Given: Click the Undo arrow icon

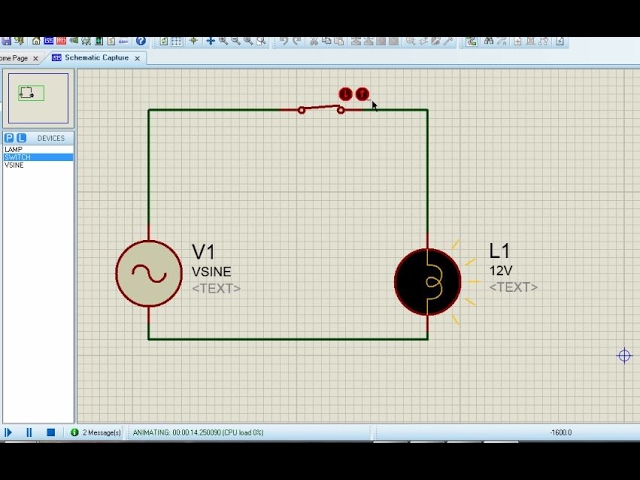Looking at the screenshot, I should pos(284,41).
